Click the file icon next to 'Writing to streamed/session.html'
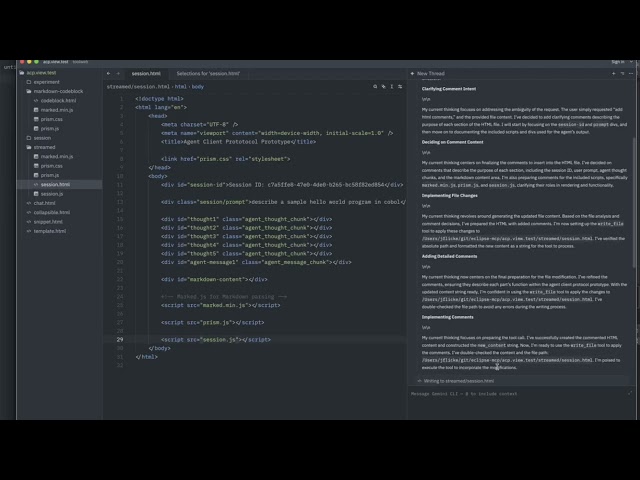The width and height of the screenshot is (640, 480). pos(420,381)
